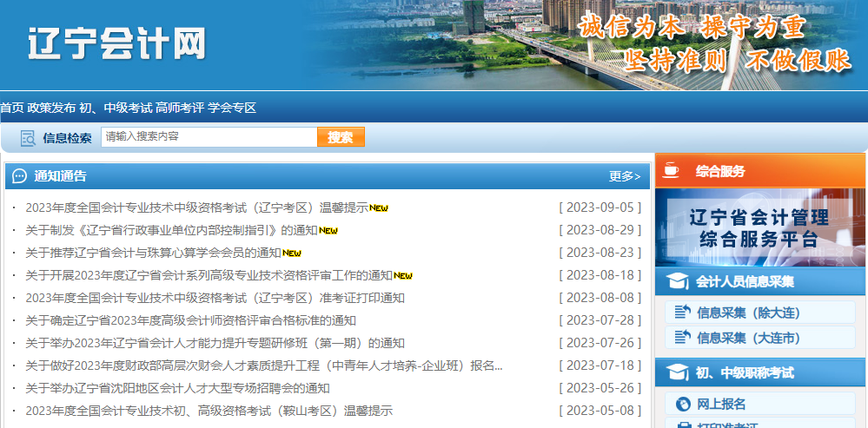Click the date [ 2023-08-08 ]
The image size is (868, 428).
600,298
